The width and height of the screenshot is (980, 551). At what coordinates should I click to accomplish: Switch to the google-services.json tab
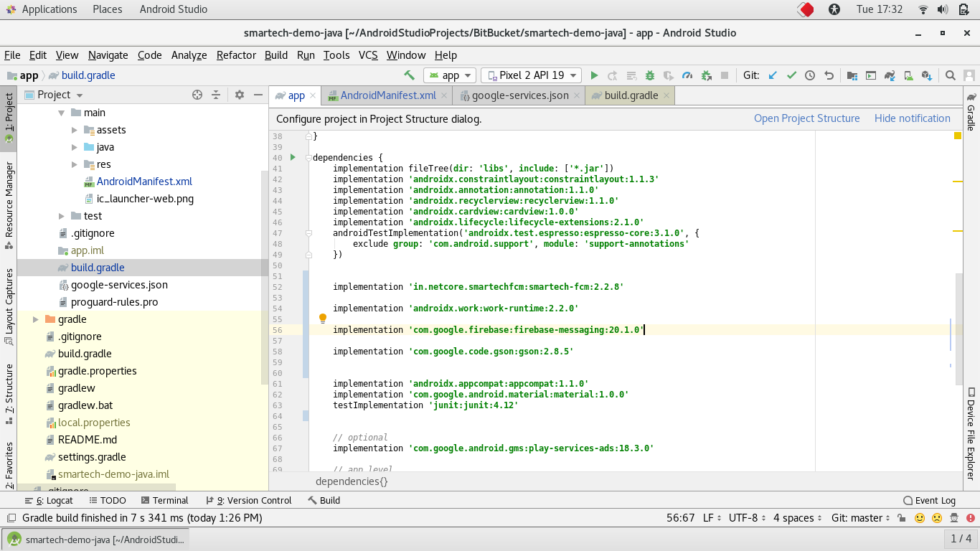point(520,95)
